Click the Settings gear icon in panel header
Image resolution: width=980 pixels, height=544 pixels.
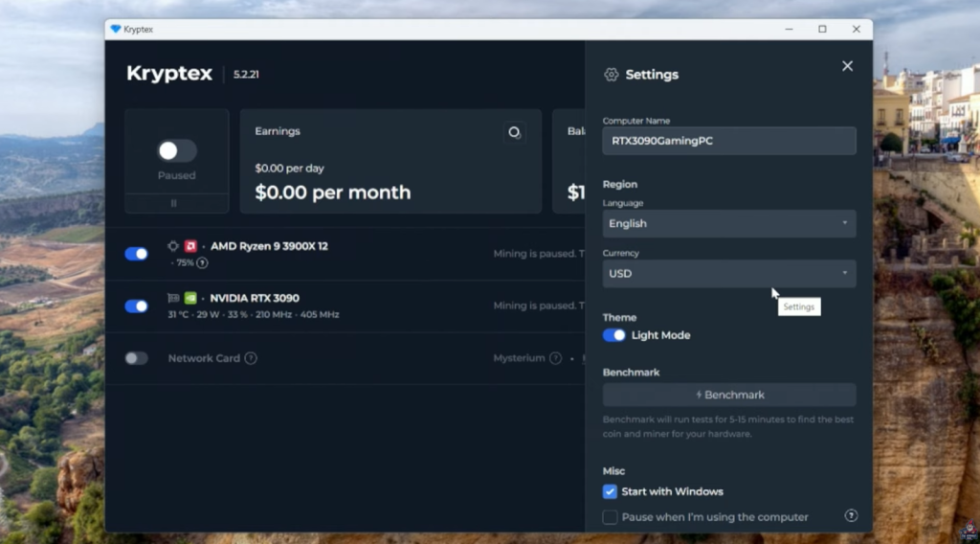click(x=612, y=75)
